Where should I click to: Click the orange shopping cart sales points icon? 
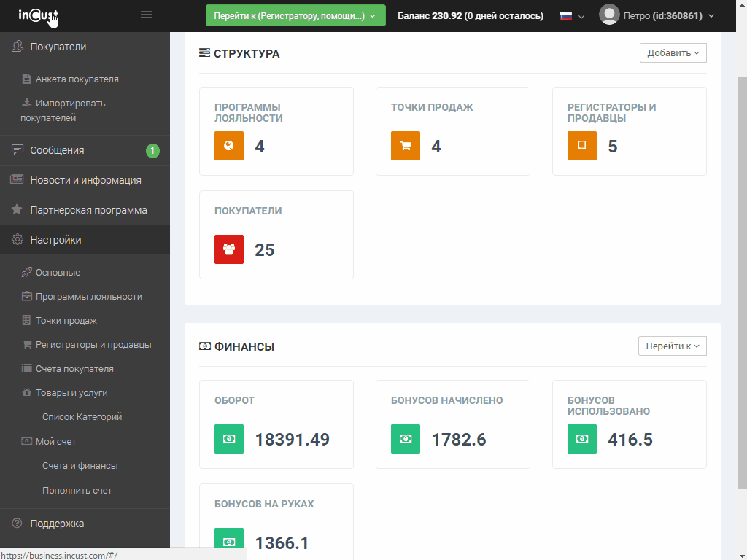click(405, 146)
